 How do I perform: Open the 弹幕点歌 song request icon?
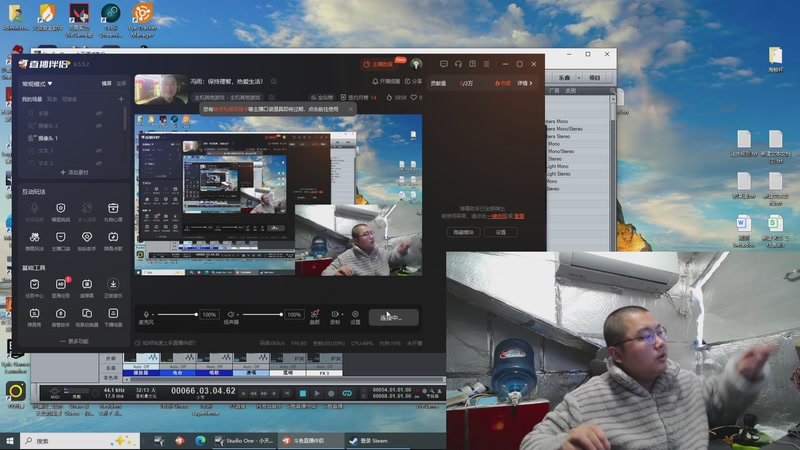113,237
